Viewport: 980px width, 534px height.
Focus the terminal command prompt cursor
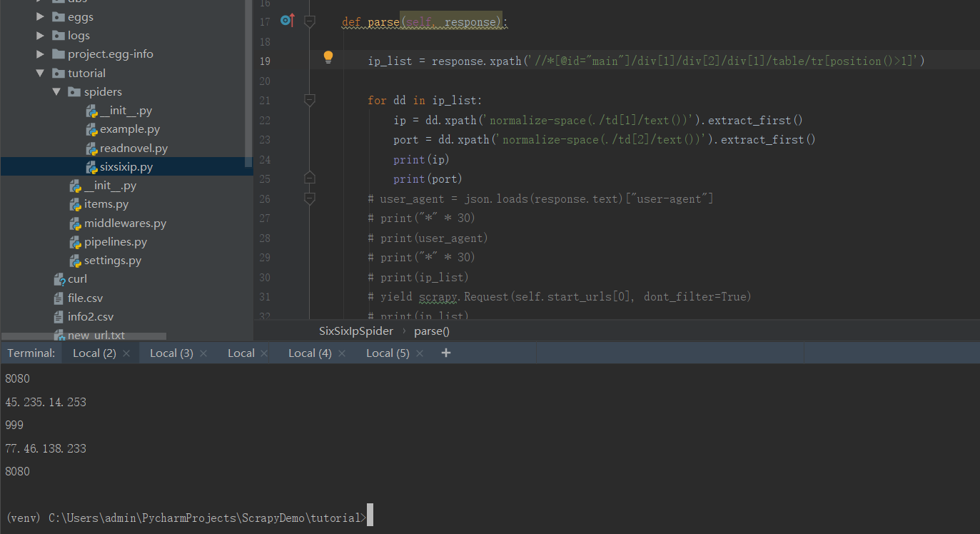pos(370,516)
